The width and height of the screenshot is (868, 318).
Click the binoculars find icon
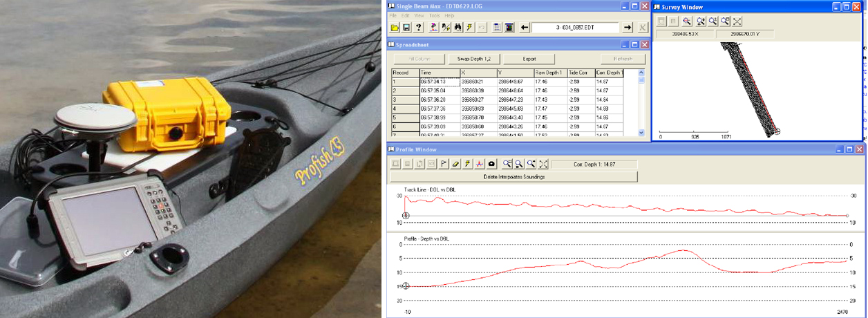click(x=457, y=28)
